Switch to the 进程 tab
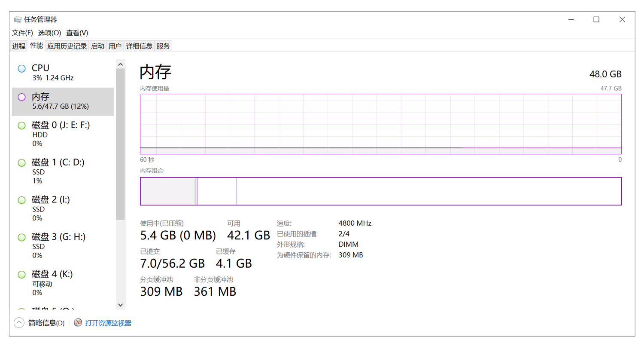 click(x=18, y=46)
